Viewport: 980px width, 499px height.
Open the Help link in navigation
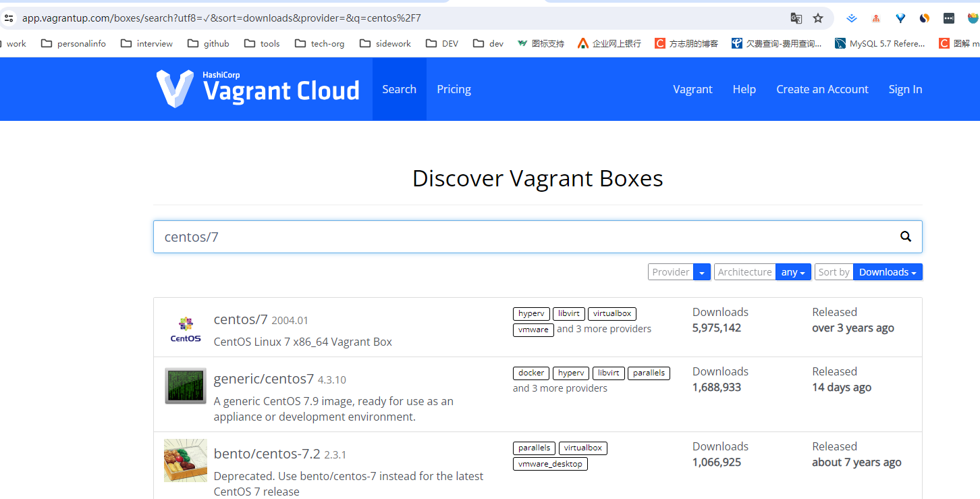[744, 89]
